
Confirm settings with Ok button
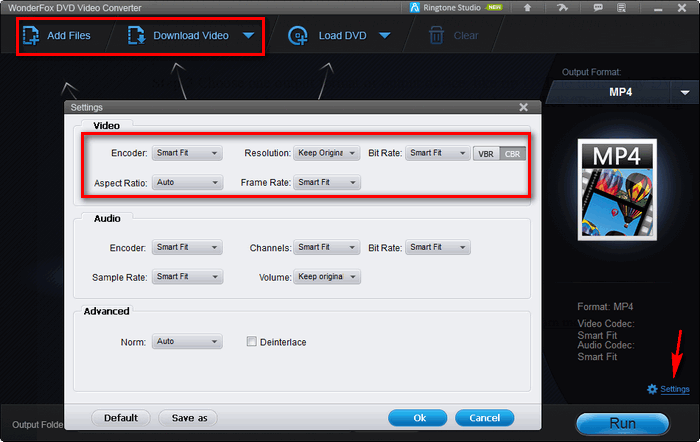417,418
